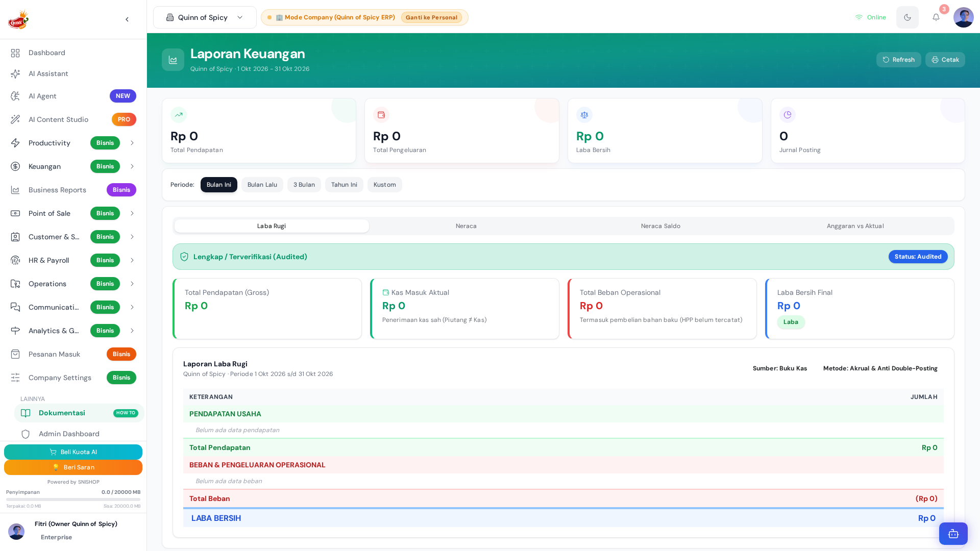Click the Refresh button
Image resolution: width=980 pixels, height=551 pixels.
coord(898,60)
